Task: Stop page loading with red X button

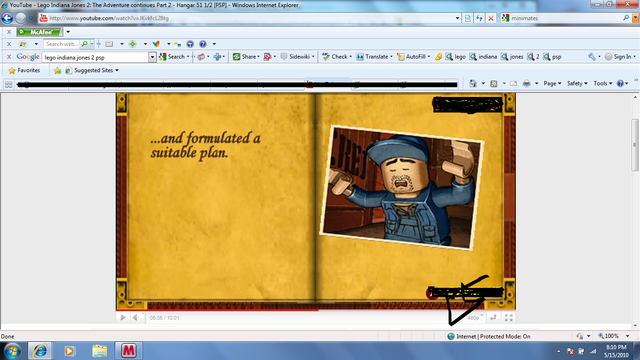Action: tap(491, 18)
